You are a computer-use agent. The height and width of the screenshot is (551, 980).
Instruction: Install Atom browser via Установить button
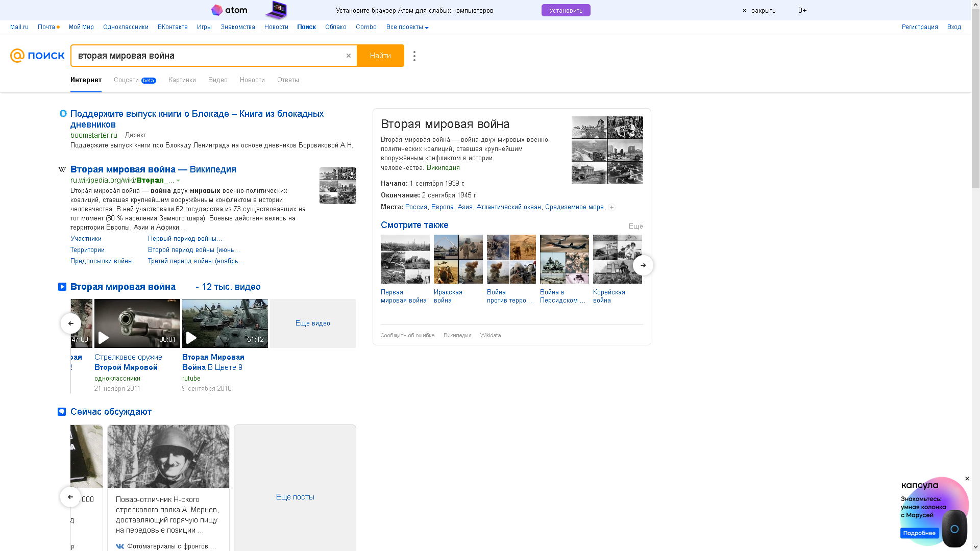click(566, 10)
